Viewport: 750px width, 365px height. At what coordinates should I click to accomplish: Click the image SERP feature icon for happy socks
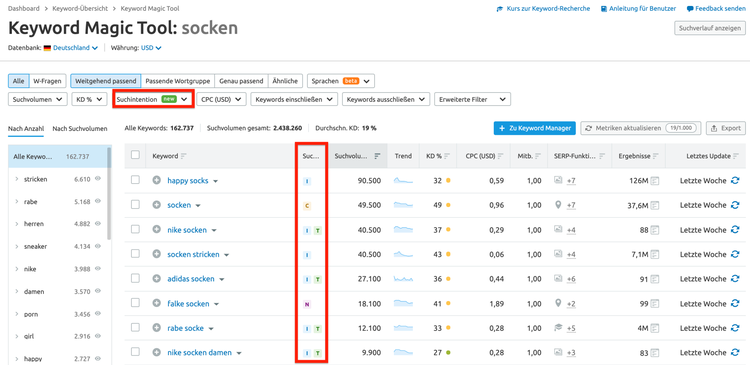click(x=557, y=180)
